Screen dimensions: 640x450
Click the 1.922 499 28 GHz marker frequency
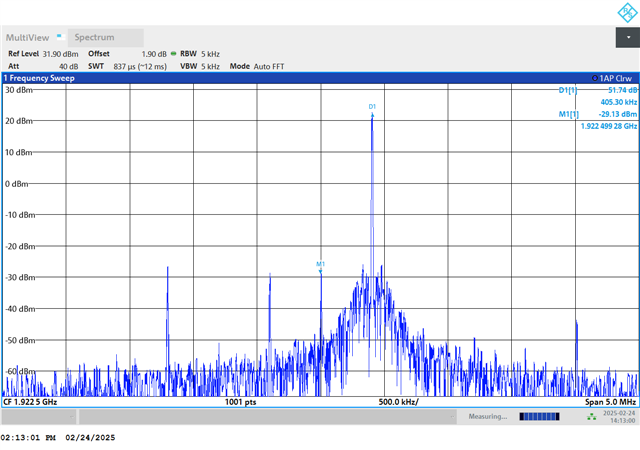[609, 126]
